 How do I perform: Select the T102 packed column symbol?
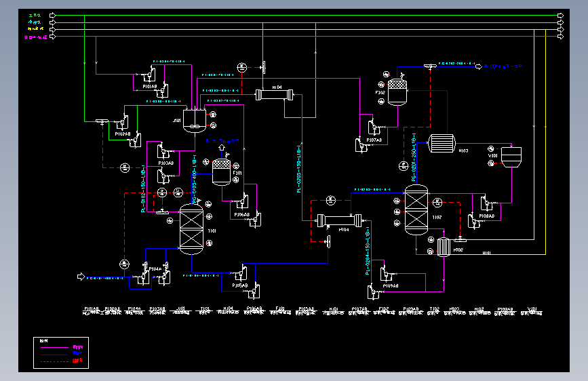point(416,210)
